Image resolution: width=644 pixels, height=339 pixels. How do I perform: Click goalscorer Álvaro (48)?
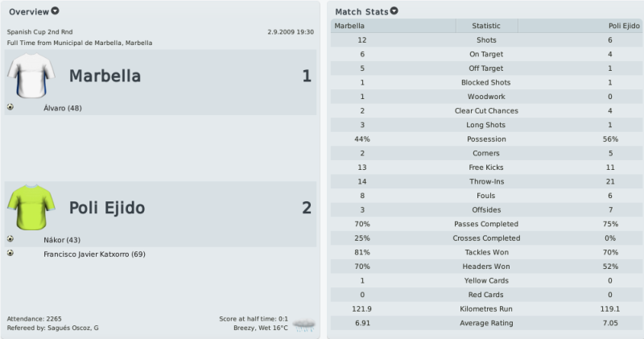pos(63,108)
